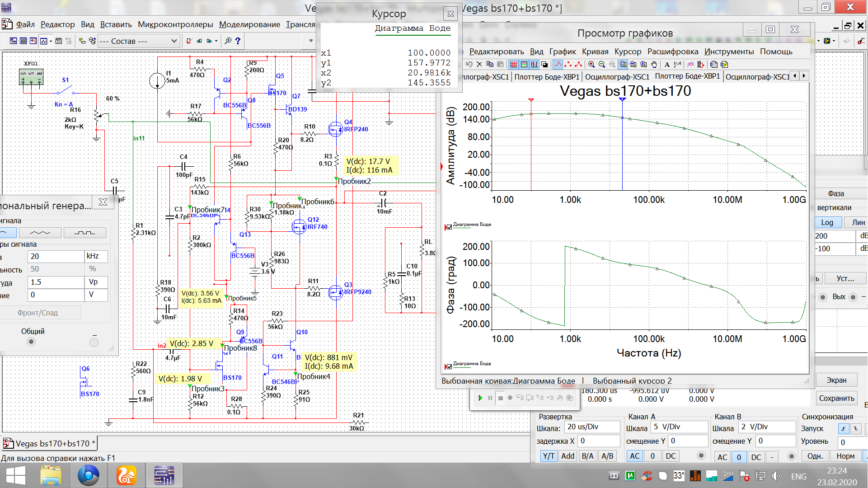Viewport: 868px width, 488px height.
Task: Click the find magnifier icon in main toolbar
Action: coord(228,41)
